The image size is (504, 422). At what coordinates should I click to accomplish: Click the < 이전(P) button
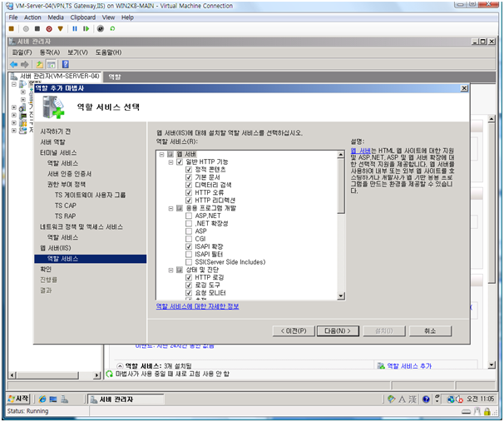(294, 331)
